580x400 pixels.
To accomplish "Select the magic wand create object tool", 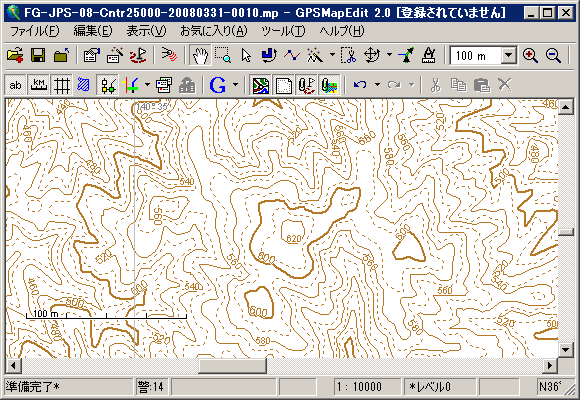I will pos(315,56).
